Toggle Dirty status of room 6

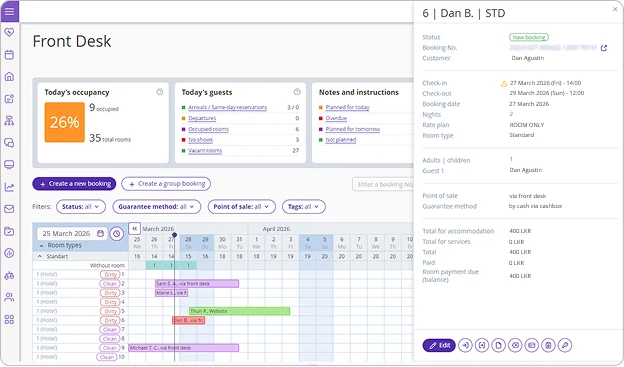point(110,320)
